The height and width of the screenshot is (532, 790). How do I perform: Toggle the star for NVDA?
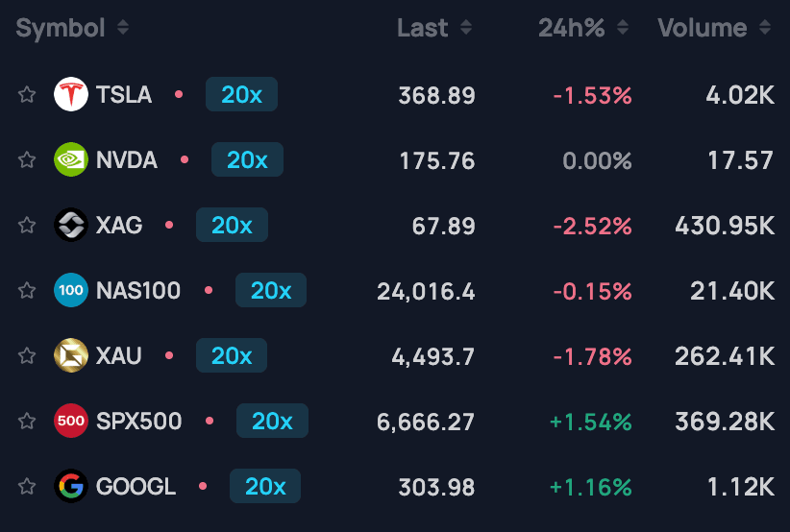click(x=27, y=160)
